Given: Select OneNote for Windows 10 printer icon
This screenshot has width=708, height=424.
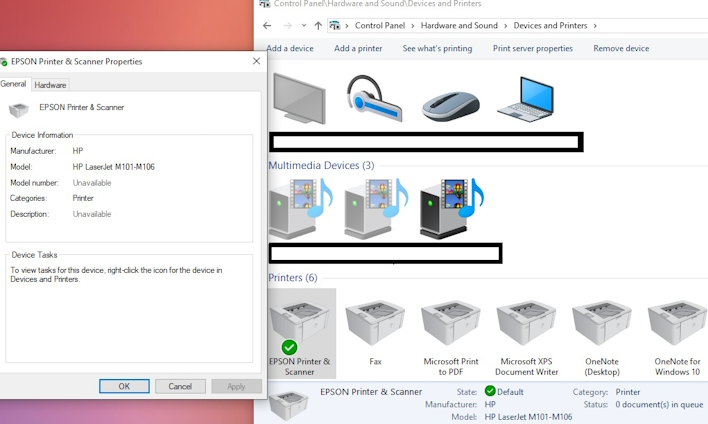Looking at the screenshot, I should [677, 325].
